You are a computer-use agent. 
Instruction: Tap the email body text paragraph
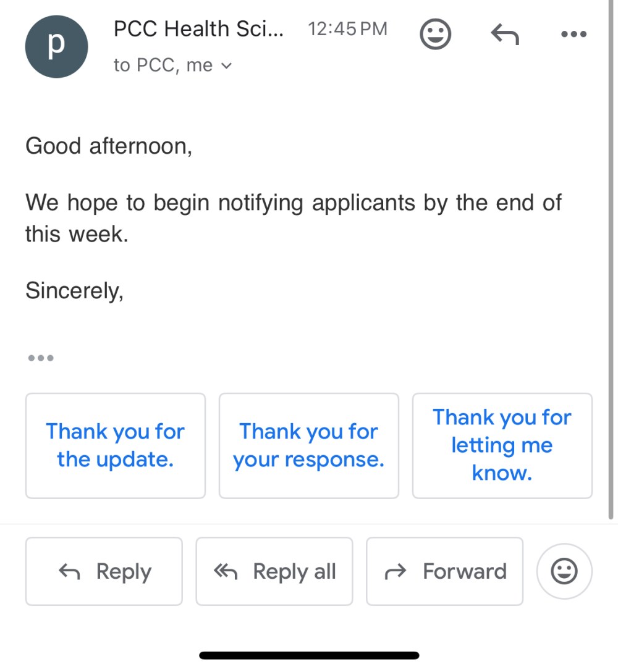pyautogui.click(x=293, y=218)
